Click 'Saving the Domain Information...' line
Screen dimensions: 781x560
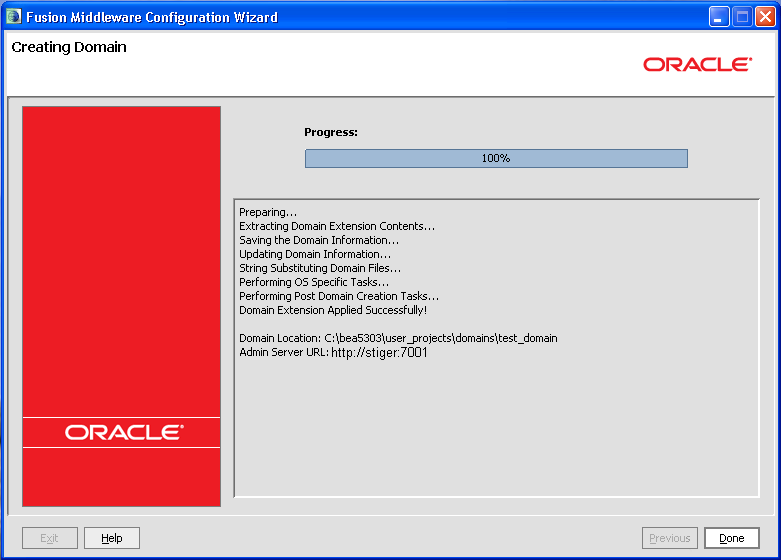pyautogui.click(x=319, y=240)
